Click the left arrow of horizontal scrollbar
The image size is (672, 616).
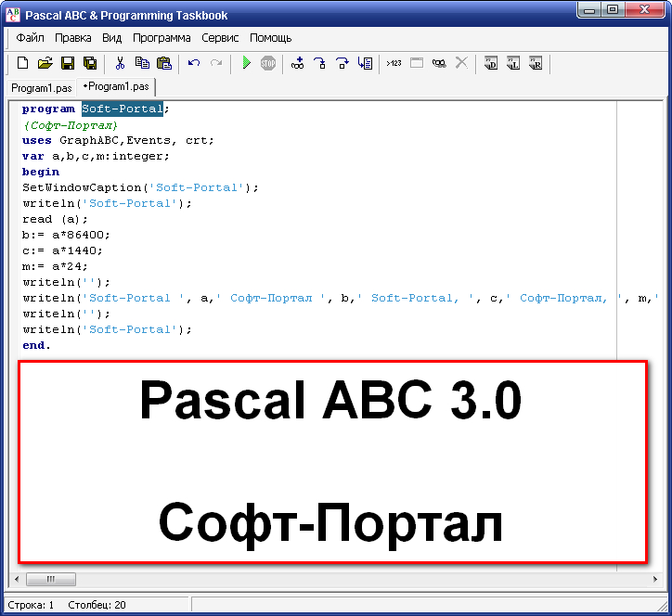click(x=17, y=579)
